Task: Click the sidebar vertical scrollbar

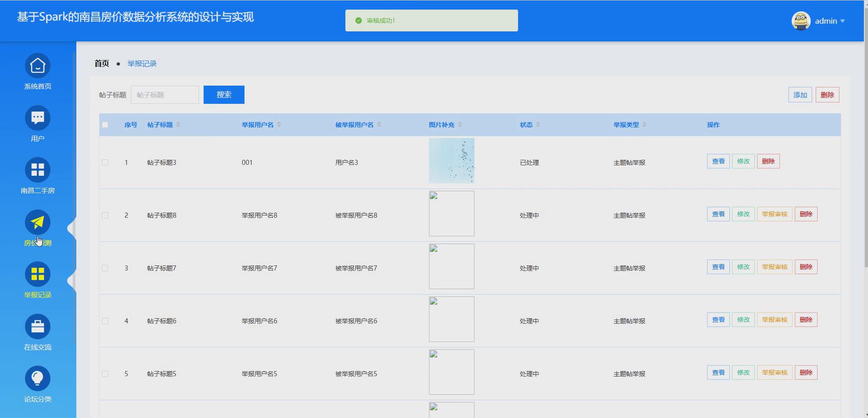Action: (74, 198)
